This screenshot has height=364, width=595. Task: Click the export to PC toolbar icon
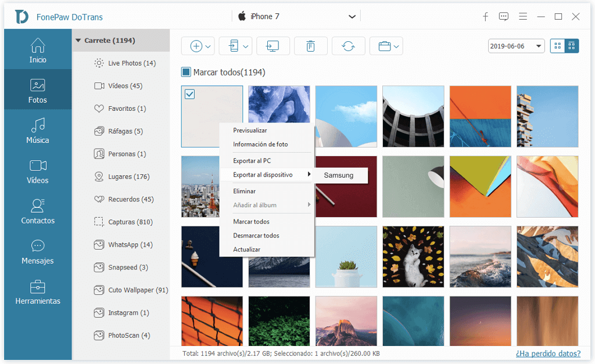click(x=273, y=46)
